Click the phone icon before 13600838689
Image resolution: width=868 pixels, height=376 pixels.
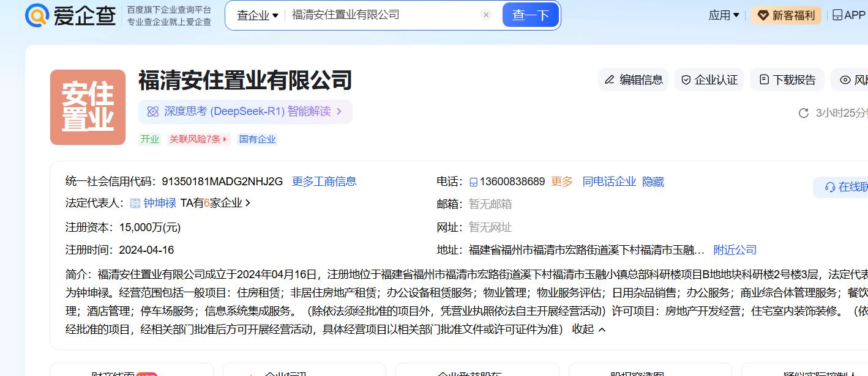473,182
